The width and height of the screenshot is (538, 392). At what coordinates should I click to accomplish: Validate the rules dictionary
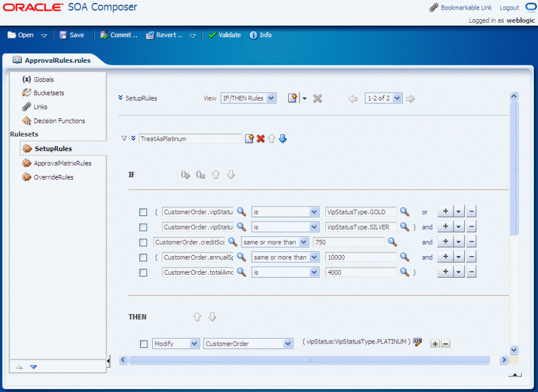[x=225, y=35]
